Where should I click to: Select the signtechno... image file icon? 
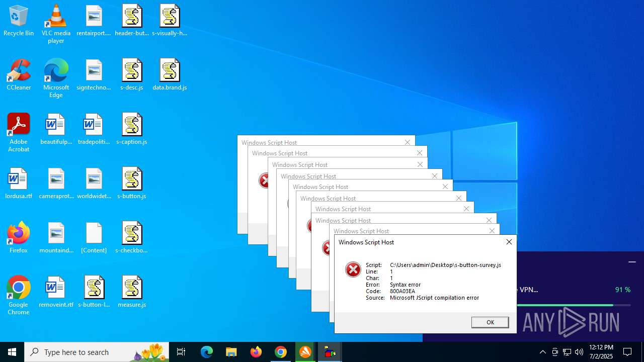click(94, 75)
